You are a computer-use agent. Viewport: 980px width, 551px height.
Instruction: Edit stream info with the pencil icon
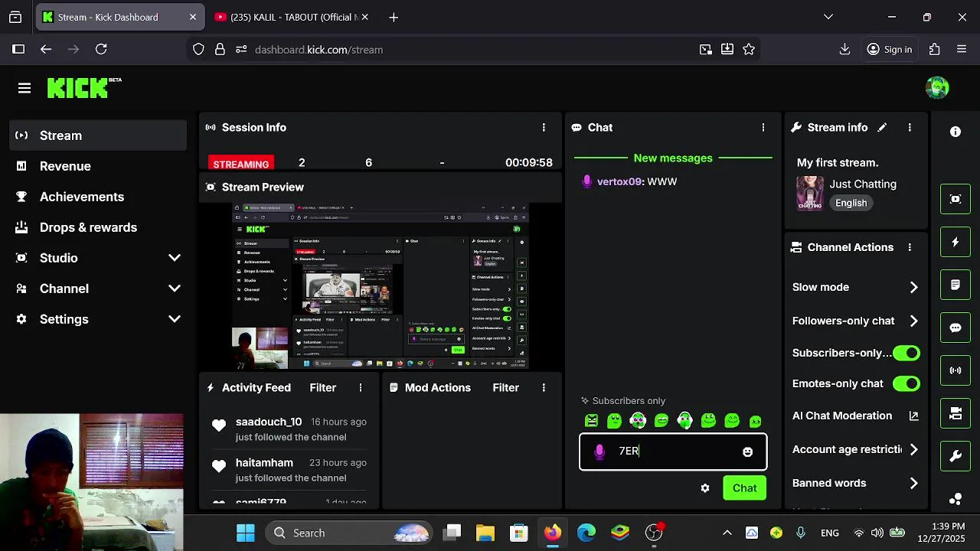click(x=882, y=127)
